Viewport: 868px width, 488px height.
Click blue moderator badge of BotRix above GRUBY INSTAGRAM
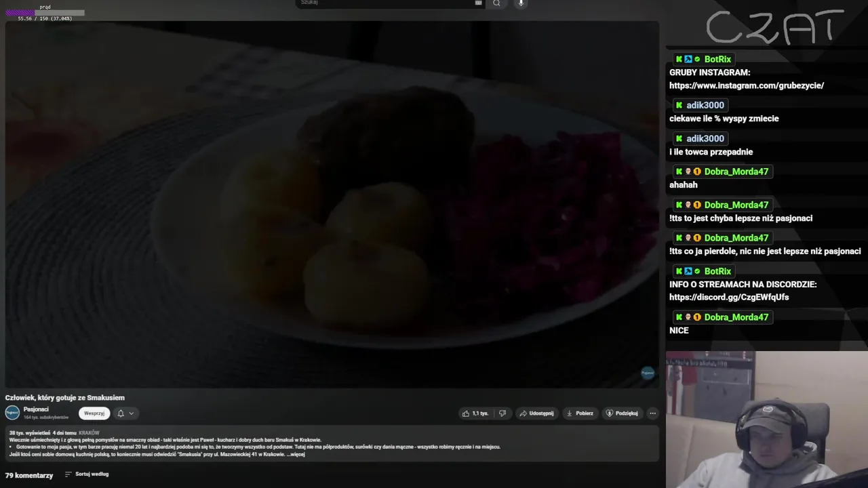point(688,60)
